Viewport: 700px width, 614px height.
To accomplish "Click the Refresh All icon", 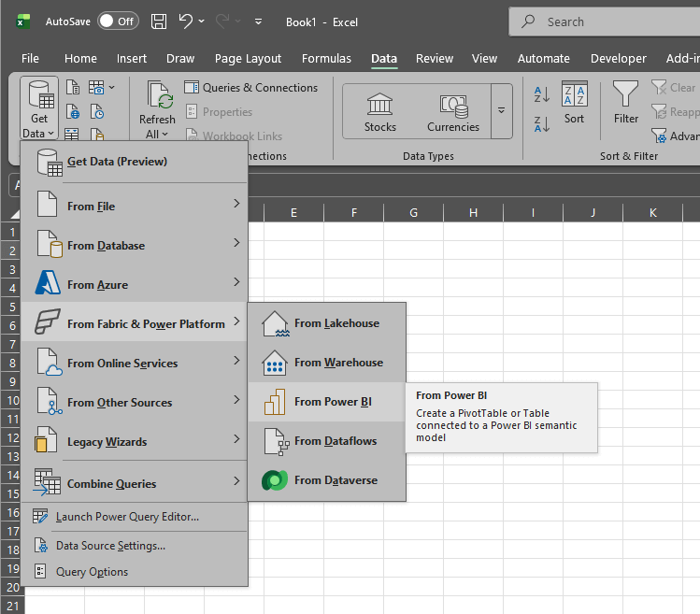I will [x=157, y=96].
